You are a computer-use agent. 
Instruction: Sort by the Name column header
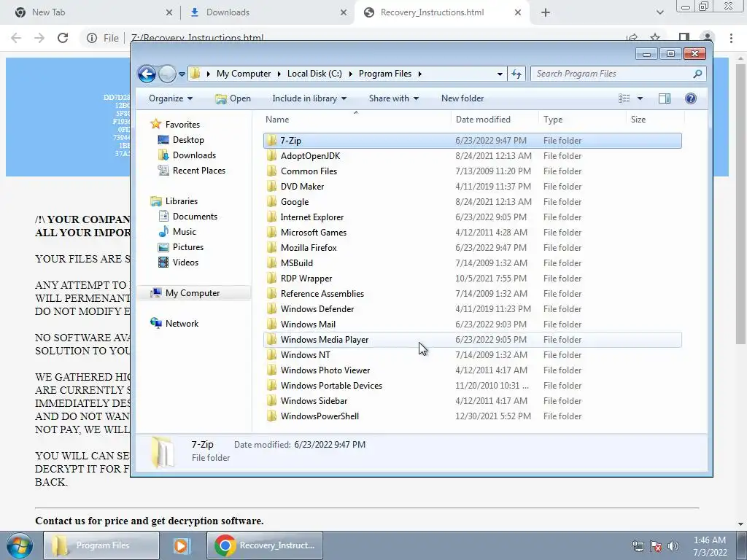tap(356, 119)
